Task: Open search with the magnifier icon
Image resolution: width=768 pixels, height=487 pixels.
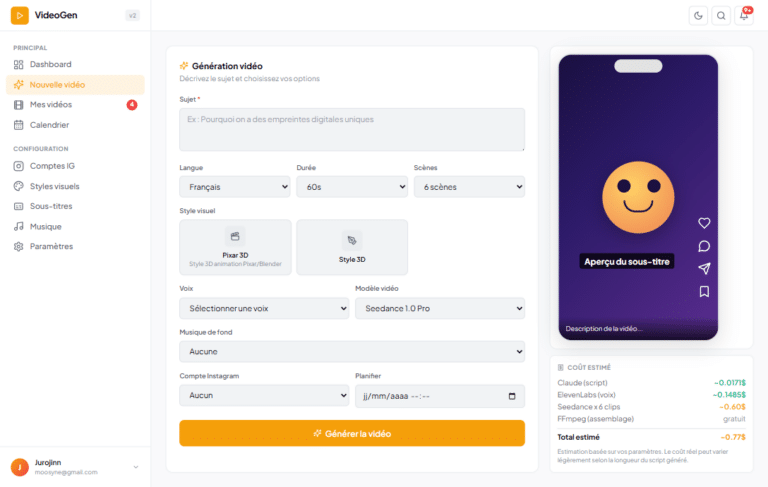Action: tap(721, 15)
